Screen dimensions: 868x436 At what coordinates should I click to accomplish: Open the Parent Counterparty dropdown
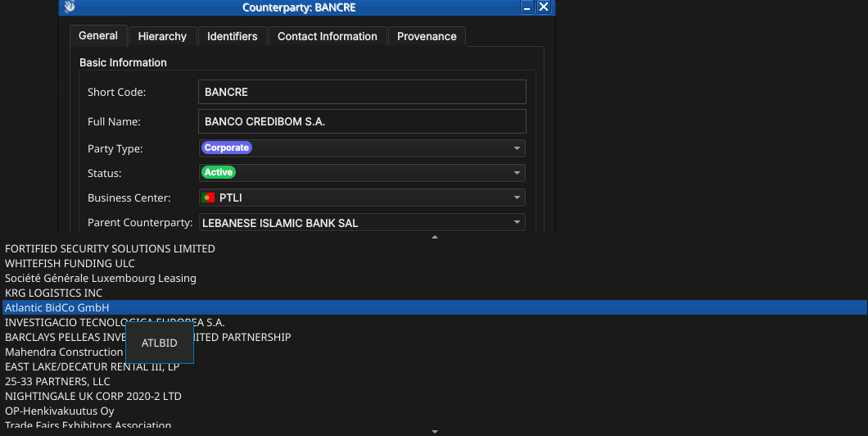[x=362, y=223]
